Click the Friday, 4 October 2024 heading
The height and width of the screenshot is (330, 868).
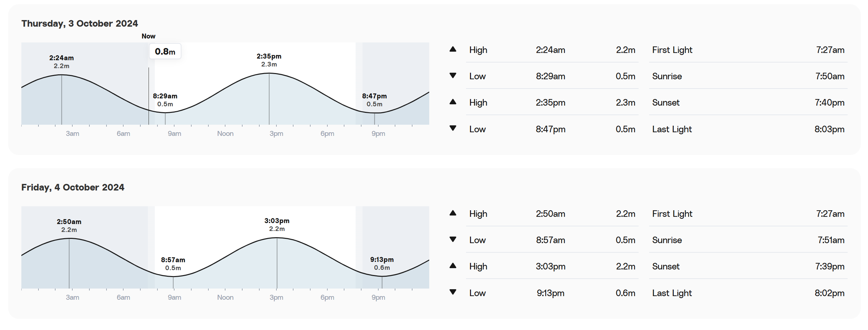tap(73, 187)
